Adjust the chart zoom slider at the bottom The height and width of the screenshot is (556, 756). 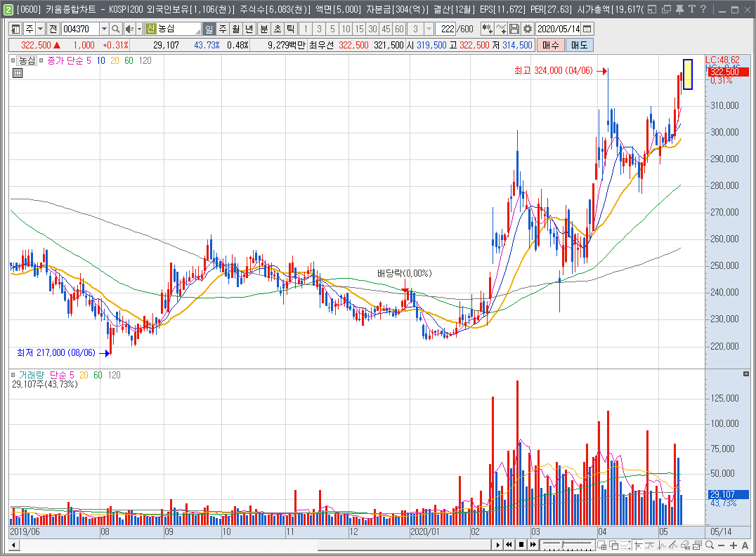566,545
